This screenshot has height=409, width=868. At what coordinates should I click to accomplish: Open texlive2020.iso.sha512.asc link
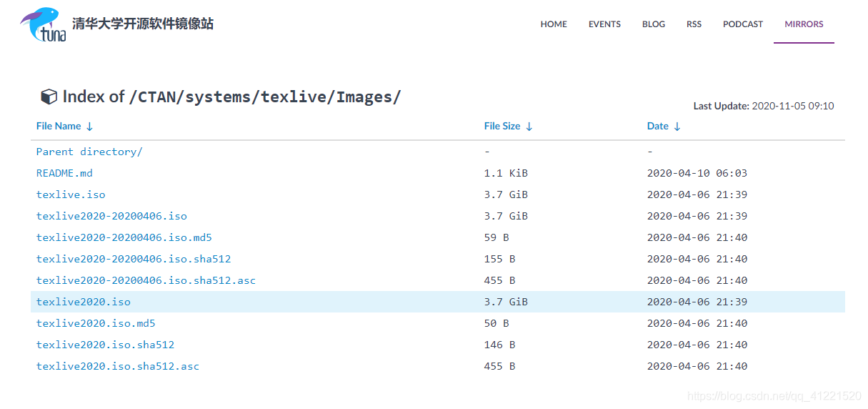(x=118, y=366)
